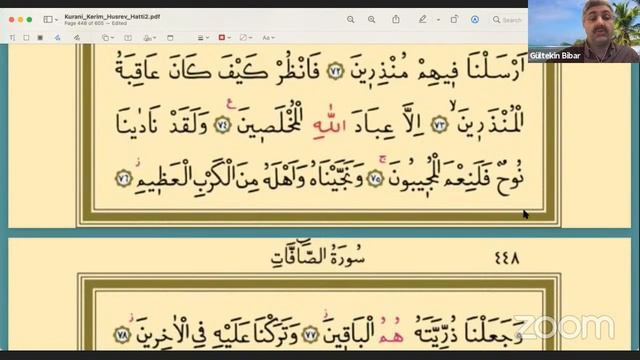Select the Redact tool

[40, 38]
